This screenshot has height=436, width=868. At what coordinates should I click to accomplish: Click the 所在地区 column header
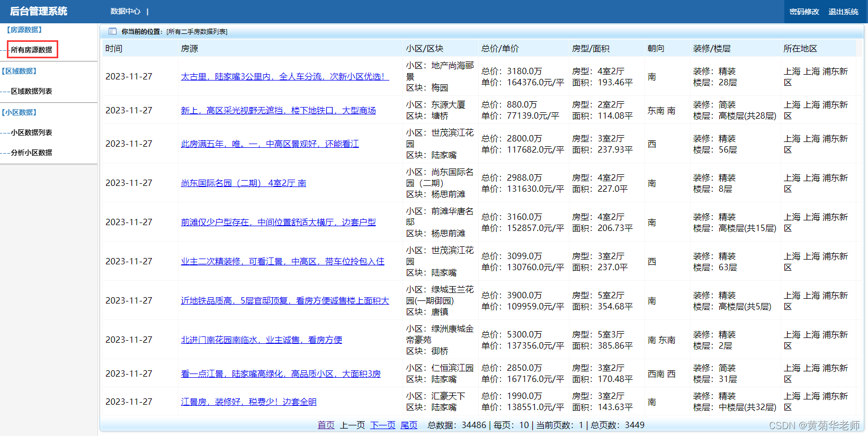[x=800, y=48]
